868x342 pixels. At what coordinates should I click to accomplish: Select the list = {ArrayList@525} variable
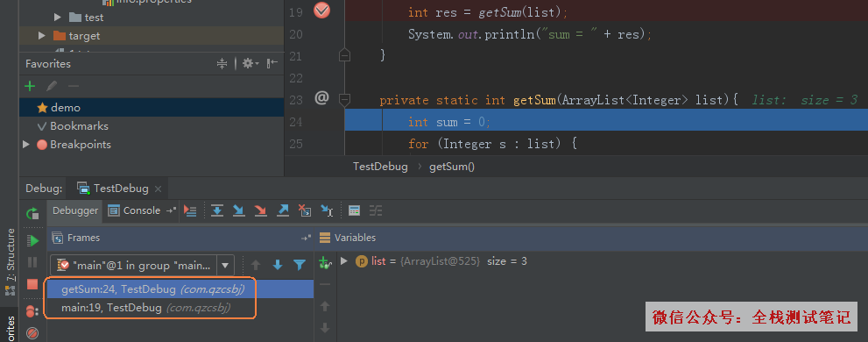(x=441, y=261)
